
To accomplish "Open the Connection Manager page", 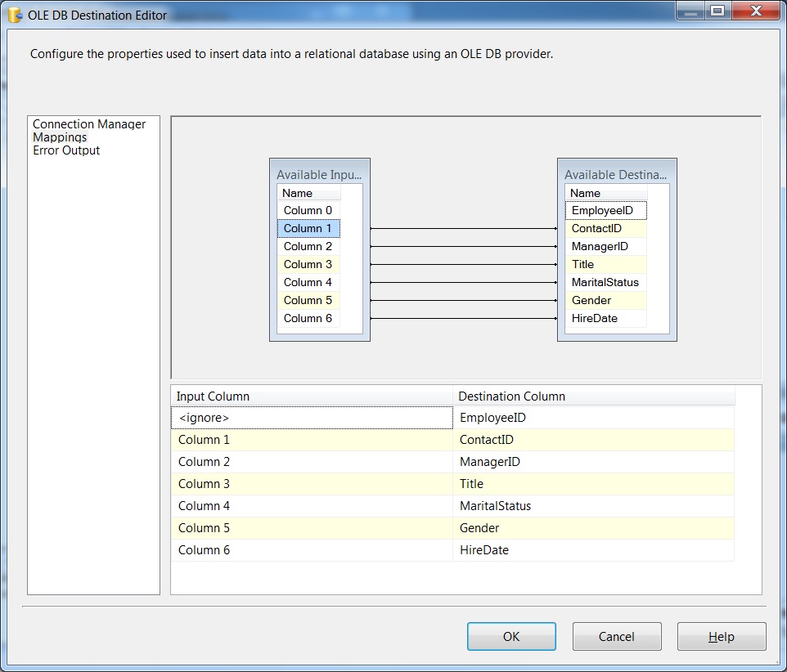I will (x=88, y=124).
